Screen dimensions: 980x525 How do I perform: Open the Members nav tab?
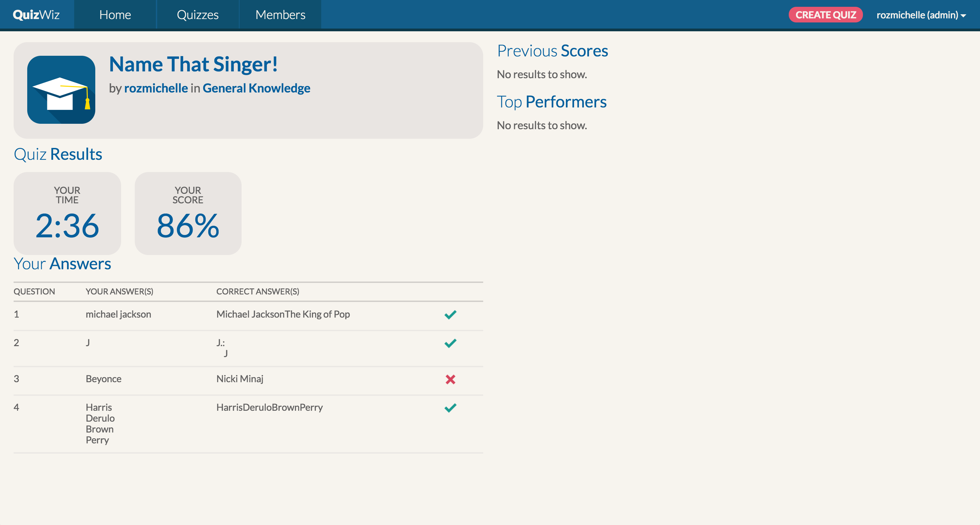point(280,14)
